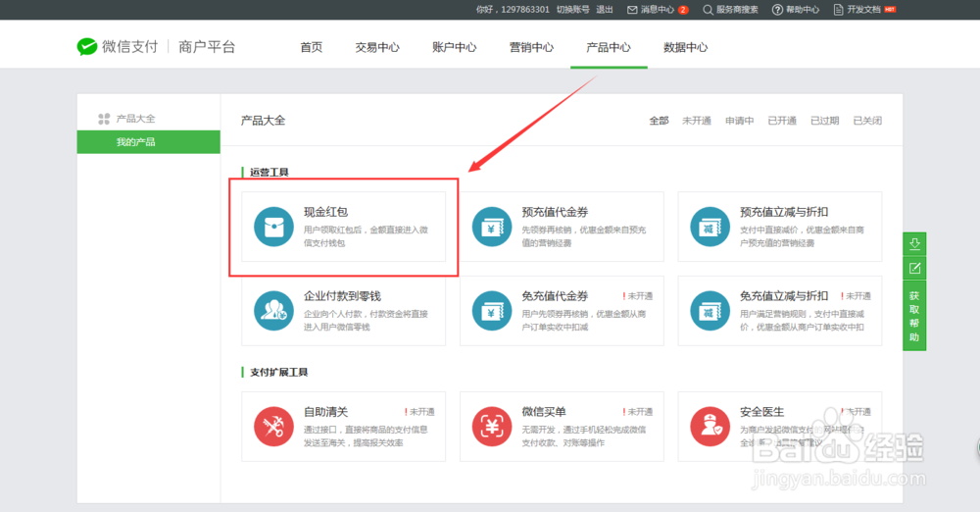The height and width of the screenshot is (512, 980).
Task: Click the 安全医生 doctor icon
Action: coord(710,427)
